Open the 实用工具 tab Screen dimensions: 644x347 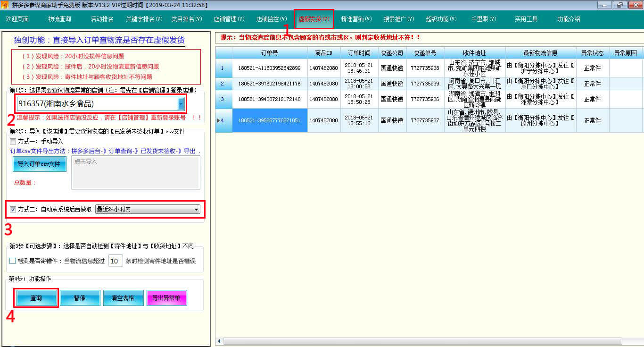tap(526, 19)
